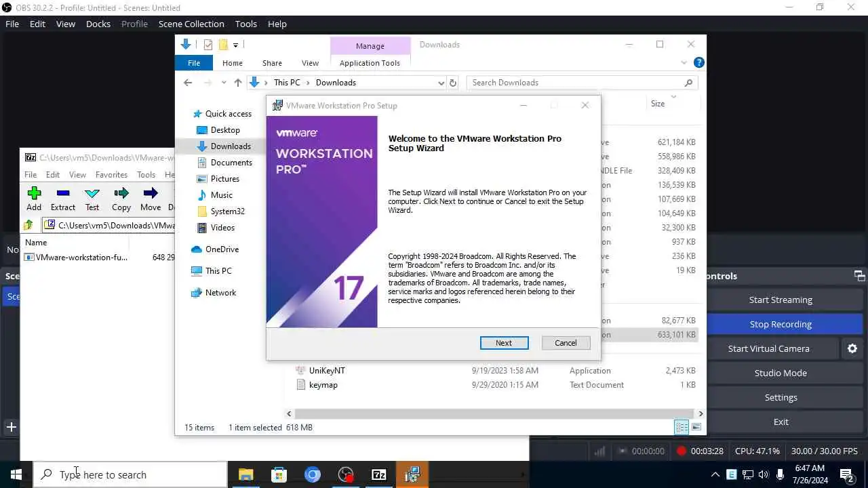The height and width of the screenshot is (488, 868).
Task: Select Pictures in navigation pane
Action: click(x=218, y=179)
